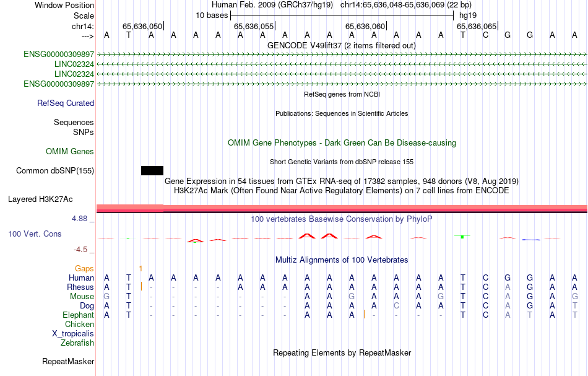Click the 100 Vert. Cons track label
Viewport: 588px width, 376px height.
click(x=35, y=234)
